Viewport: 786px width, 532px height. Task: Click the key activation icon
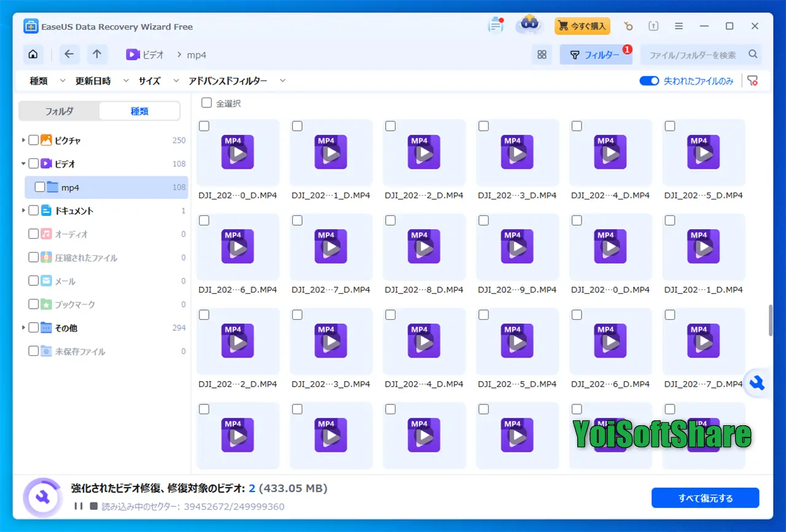click(628, 26)
